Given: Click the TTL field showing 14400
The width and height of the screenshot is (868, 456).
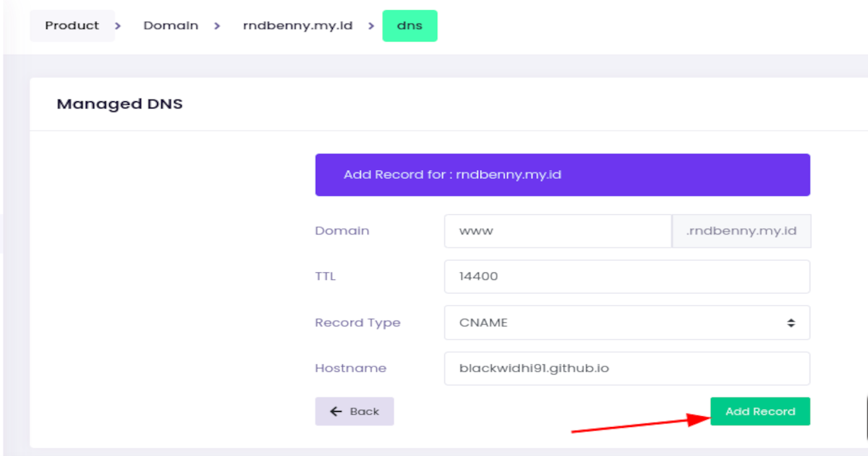Looking at the screenshot, I should [x=627, y=276].
